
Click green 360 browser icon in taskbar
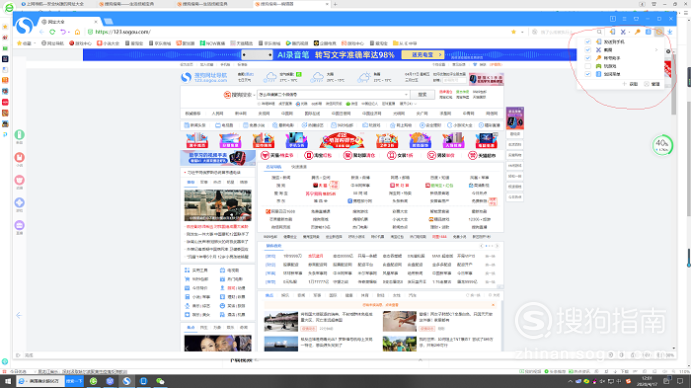pos(93,381)
